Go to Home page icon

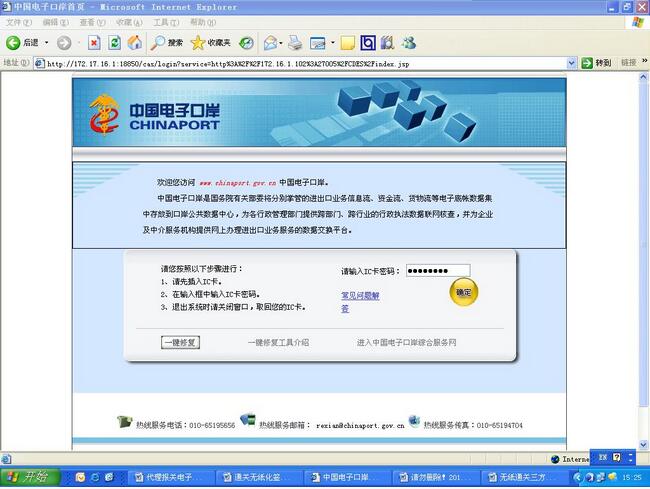(x=134, y=43)
